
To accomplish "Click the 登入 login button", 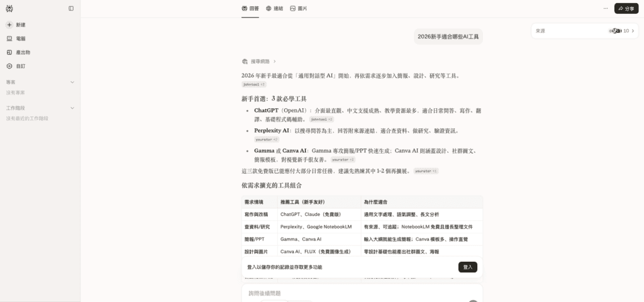I will [x=468, y=267].
